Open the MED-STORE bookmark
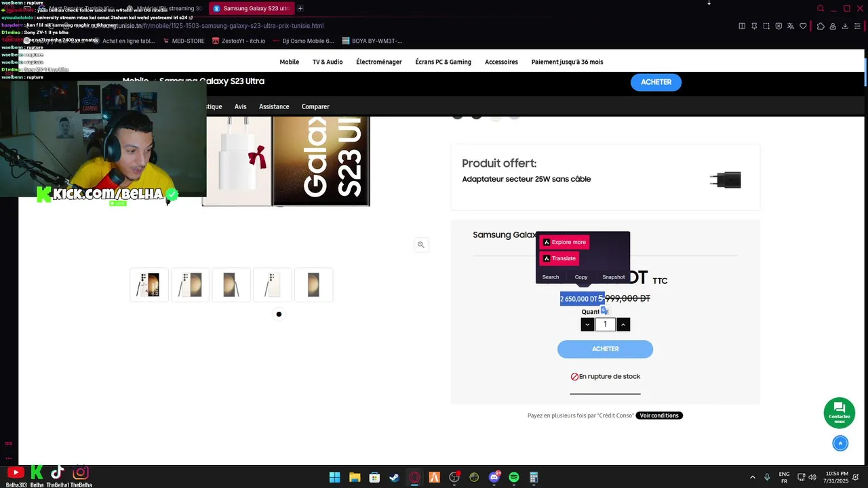 click(x=183, y=41)
